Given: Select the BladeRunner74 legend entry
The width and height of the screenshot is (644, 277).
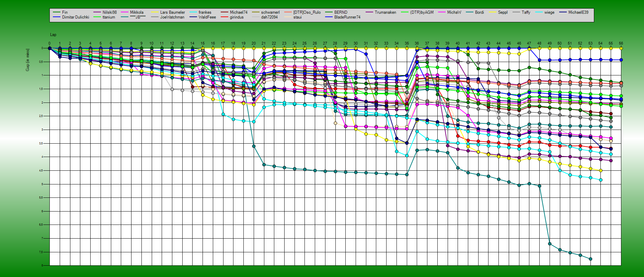Looking at the screenshot, I should tap(347, 17).
